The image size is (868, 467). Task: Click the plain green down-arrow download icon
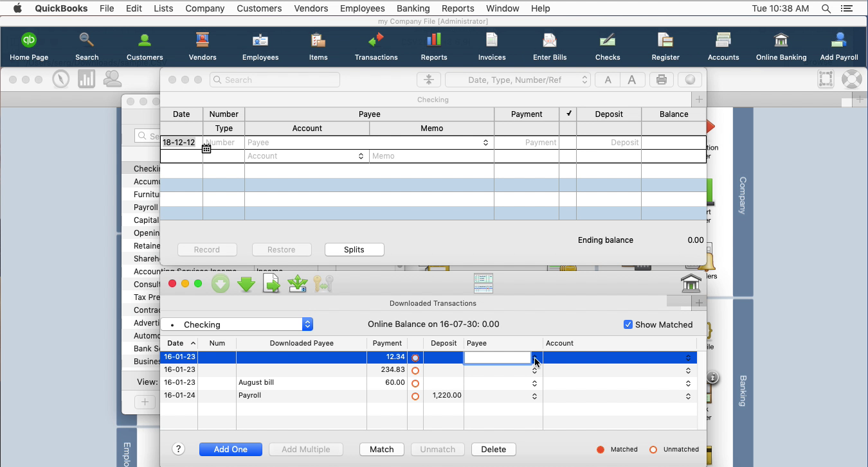(246, 283)
